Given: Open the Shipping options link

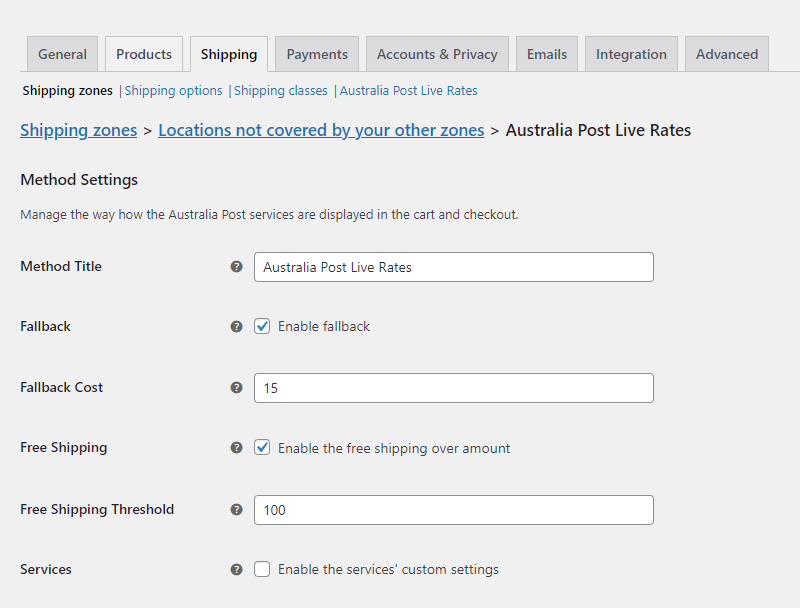Looking at the screenshot, I should point(173,91).
